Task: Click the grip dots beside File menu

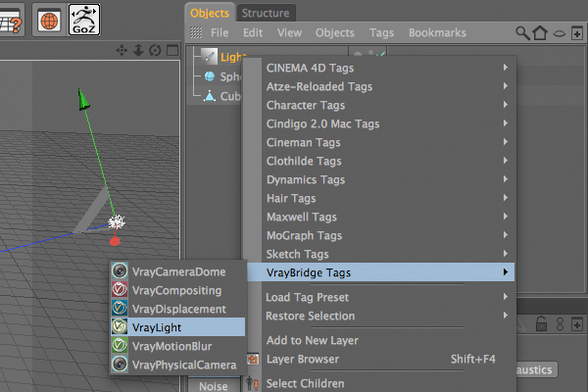Action: pyautogui.click(x=196, y=32)
